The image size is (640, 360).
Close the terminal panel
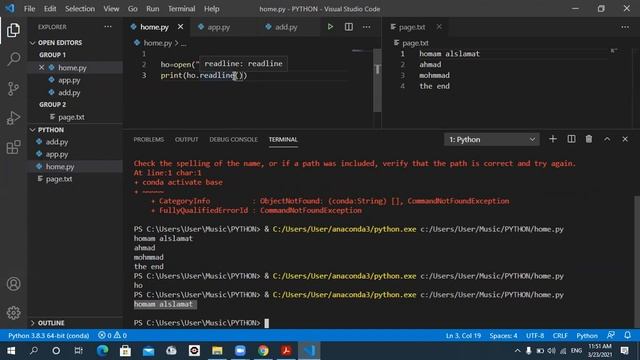pos(625,139)
